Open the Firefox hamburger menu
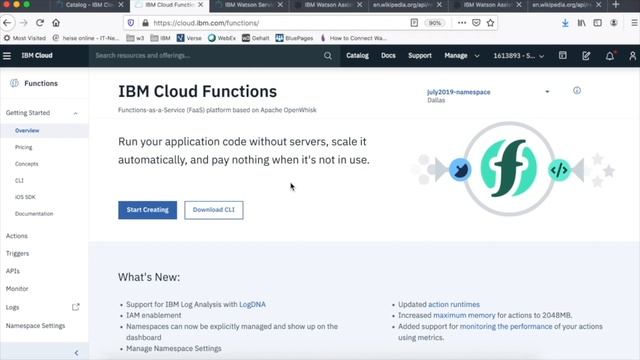This screenshot has height=360, width=640. tap(635, 23)
